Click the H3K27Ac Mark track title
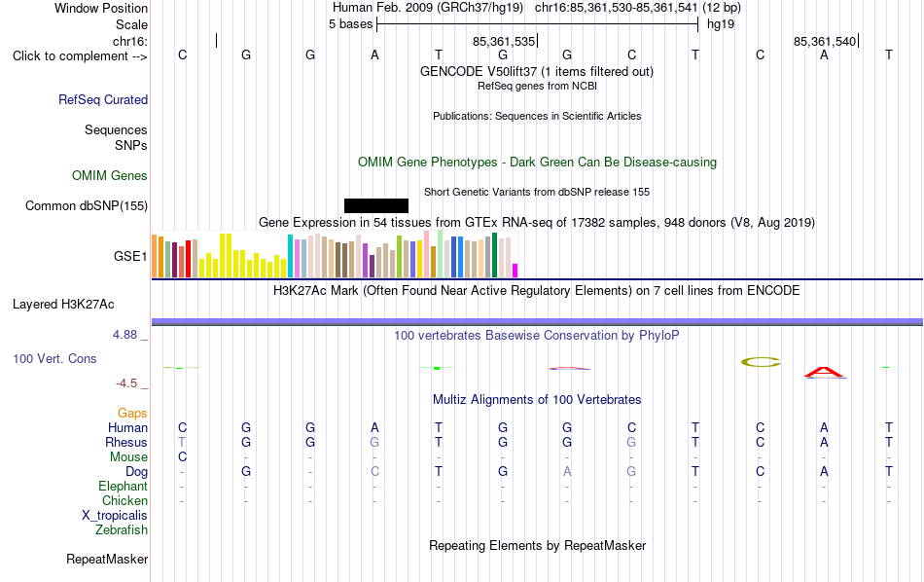Viewport: 924px width, 582px height. click(x=537, y=291)
